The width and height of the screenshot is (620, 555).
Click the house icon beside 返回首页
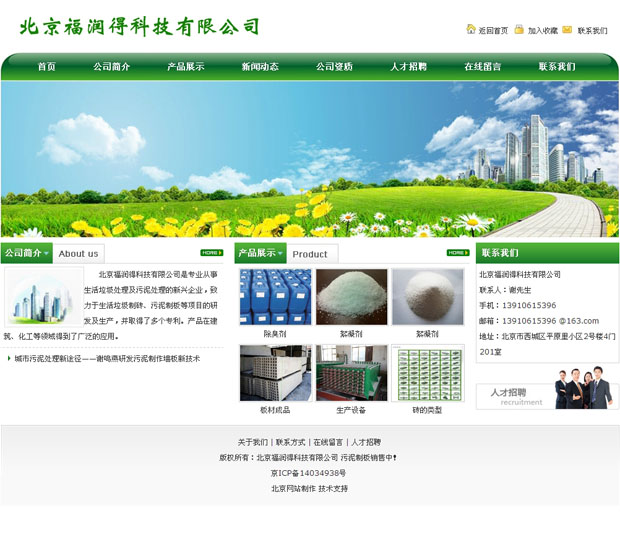point(471,30)
